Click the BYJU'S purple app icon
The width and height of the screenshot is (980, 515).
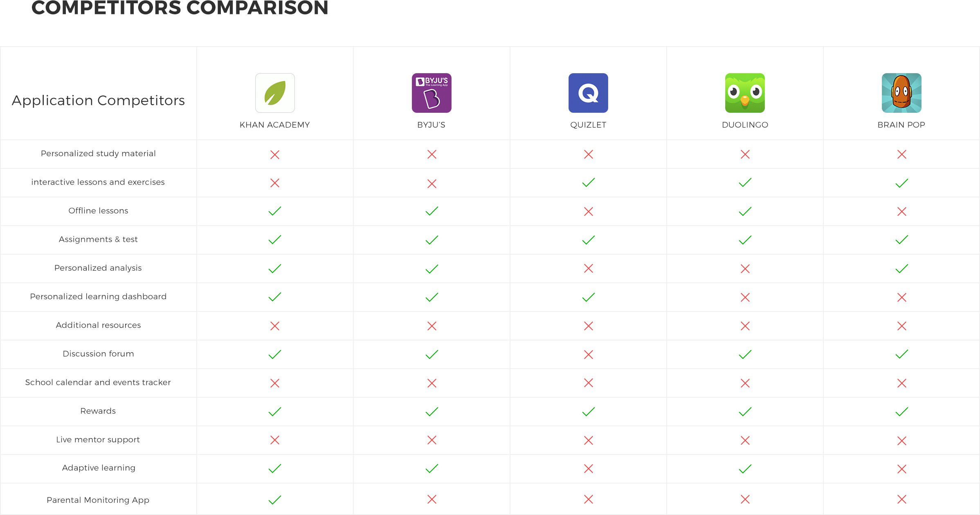coord(432,93)
